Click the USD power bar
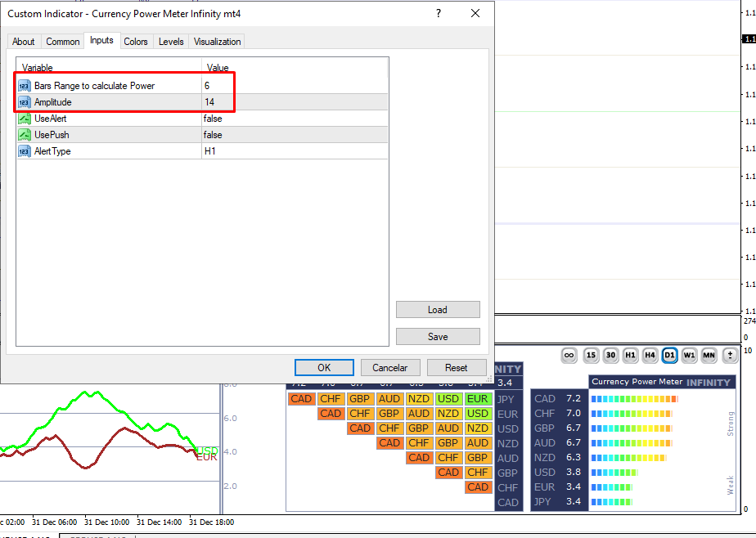The width and height of the screenshot is (756, 538). click(614, 473)
